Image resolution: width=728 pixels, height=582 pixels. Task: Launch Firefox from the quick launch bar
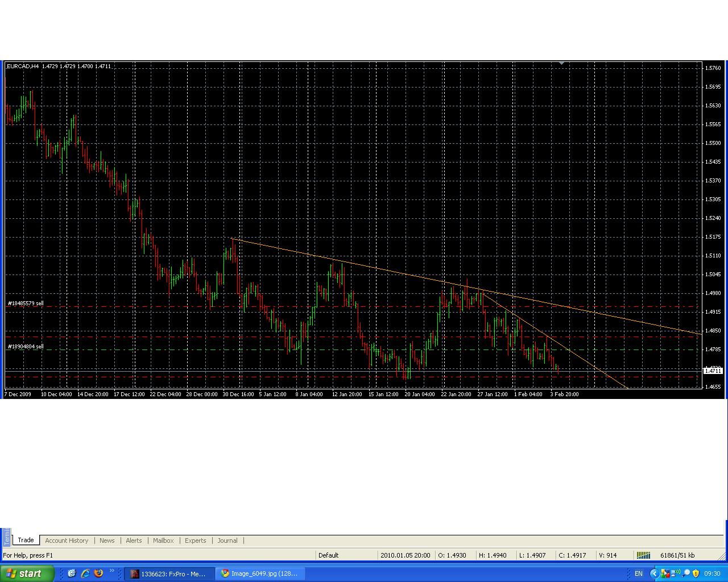click(x=98, y=573)
